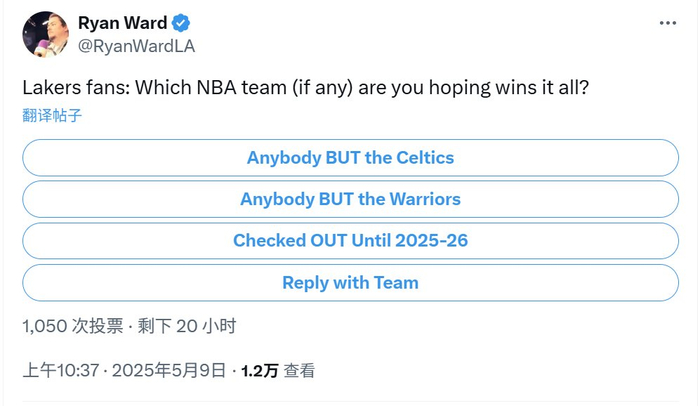
Task: Click the Ryan Ward display name
Action: point(122,24)
